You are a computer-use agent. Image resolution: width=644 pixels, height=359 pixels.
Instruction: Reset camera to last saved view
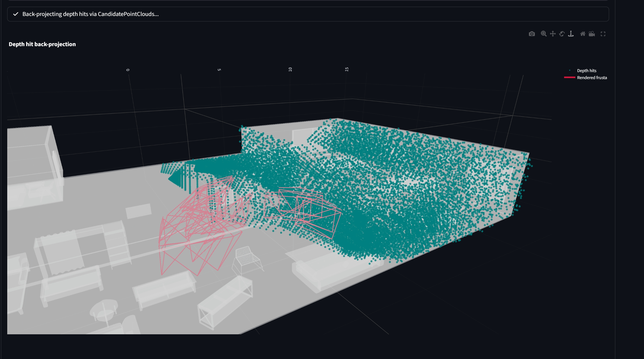point(592,34)
